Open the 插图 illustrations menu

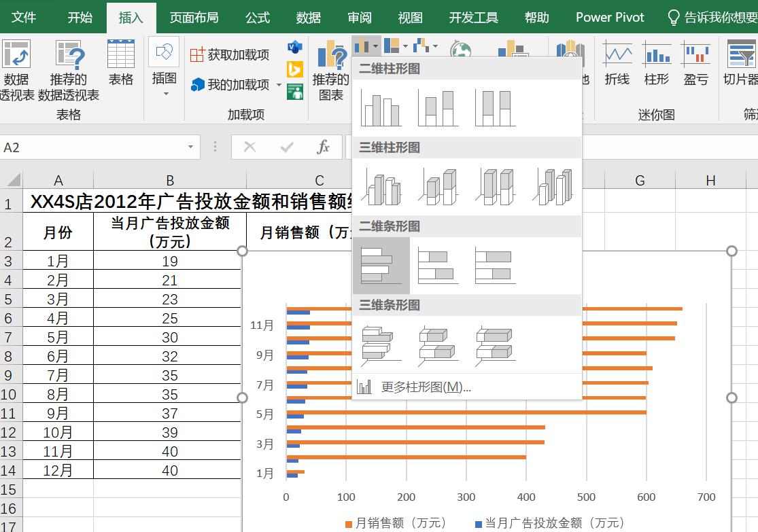point(165,68)
